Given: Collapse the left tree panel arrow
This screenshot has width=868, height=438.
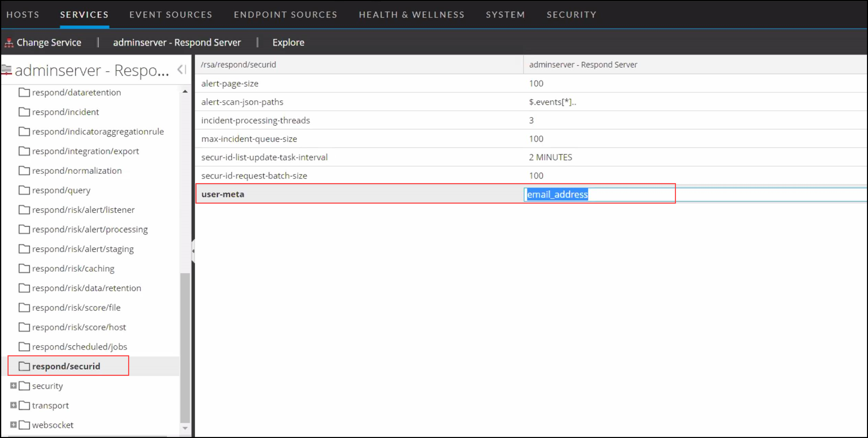Looking at the screenshot, I should (x=181, y=70).
